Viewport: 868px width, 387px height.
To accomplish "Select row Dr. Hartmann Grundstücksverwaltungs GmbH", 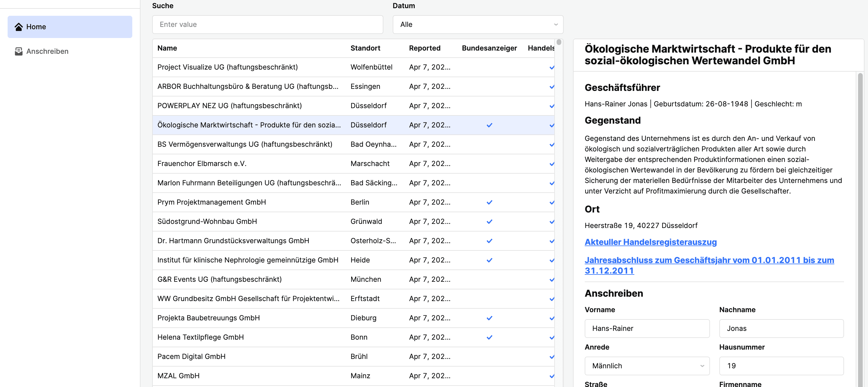I will pos(354,241).
